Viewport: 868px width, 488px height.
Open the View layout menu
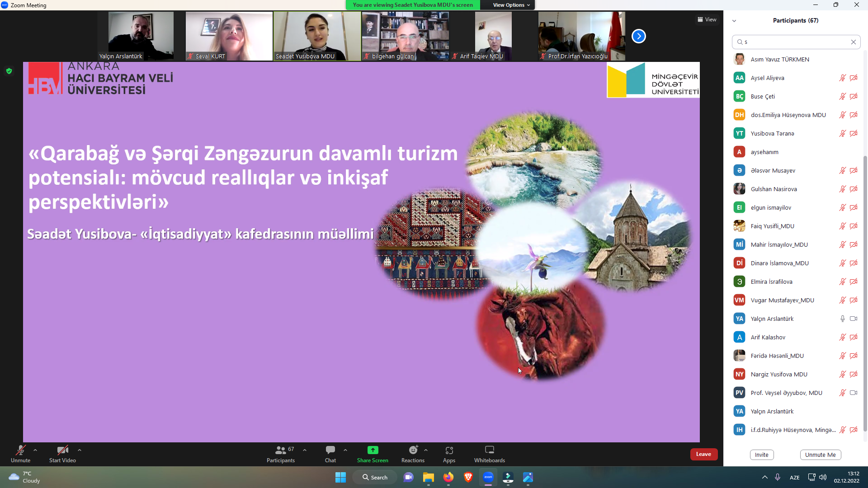point(707,19)
